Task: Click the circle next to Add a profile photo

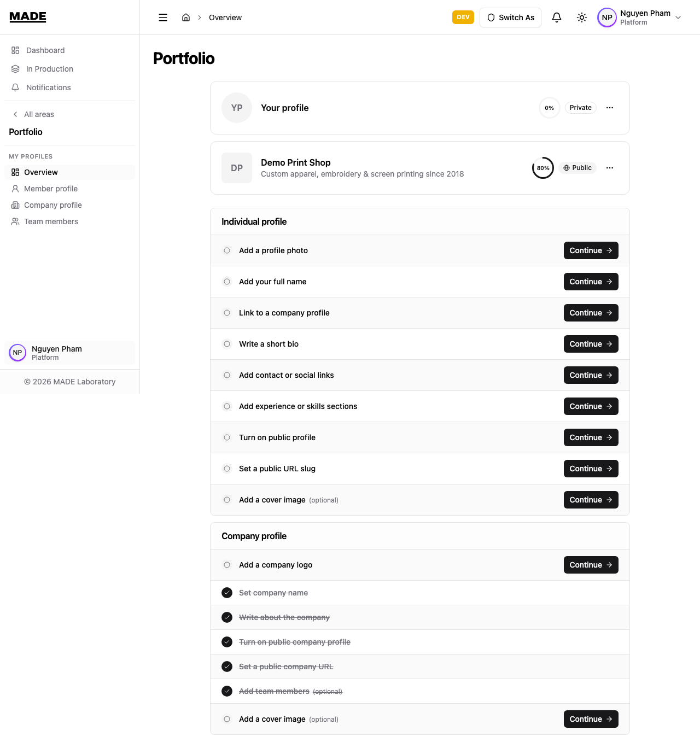Action: 227,250
